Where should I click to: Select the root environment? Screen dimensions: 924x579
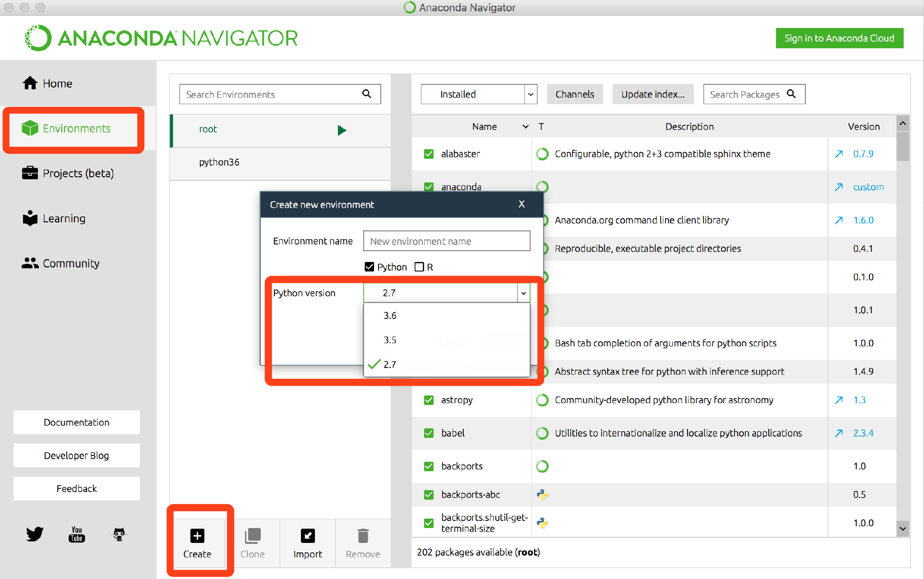click(x=280, y=130)
